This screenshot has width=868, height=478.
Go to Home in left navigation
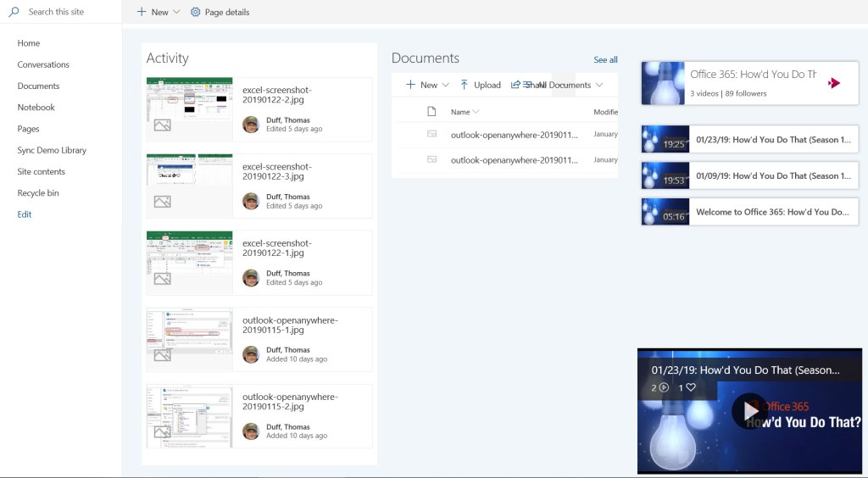(29, 43)
